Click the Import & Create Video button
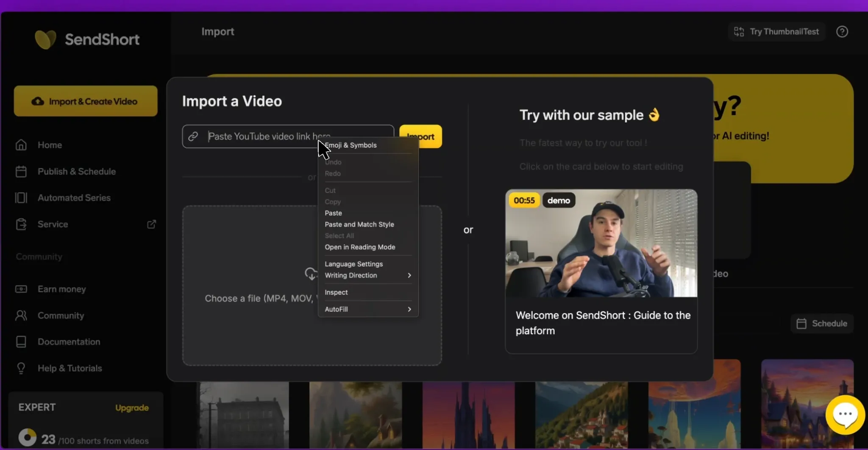 pos(86,101)
